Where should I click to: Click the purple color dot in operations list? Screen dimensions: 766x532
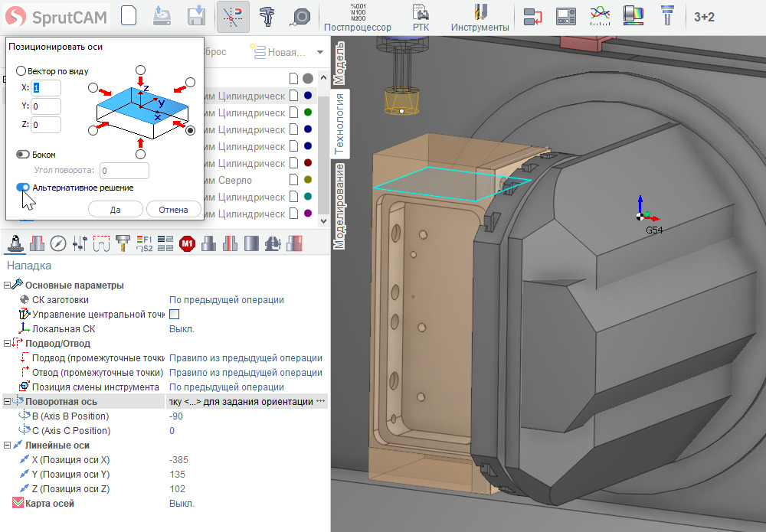pyautogui.click(x=308, y=214)
